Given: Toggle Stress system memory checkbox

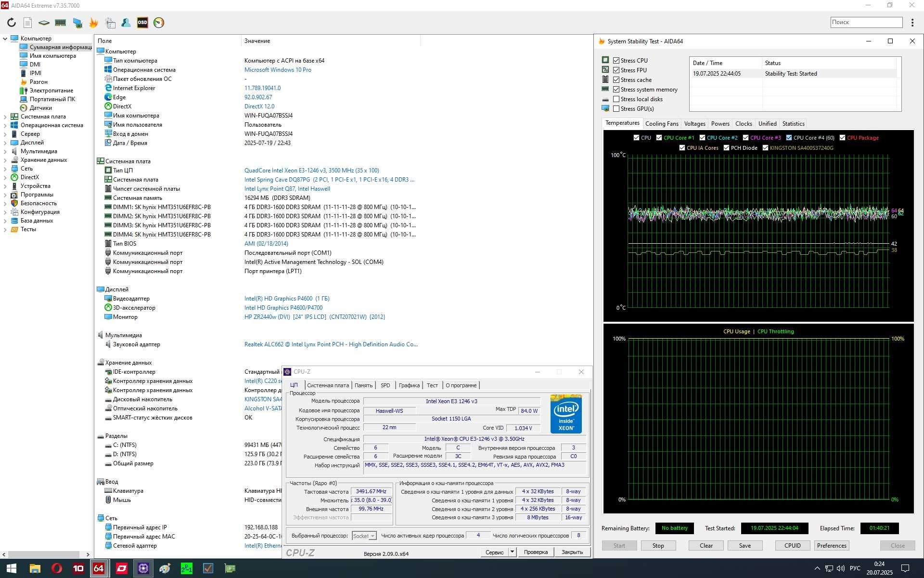Looking at the screenshot, I should [616, 89].
